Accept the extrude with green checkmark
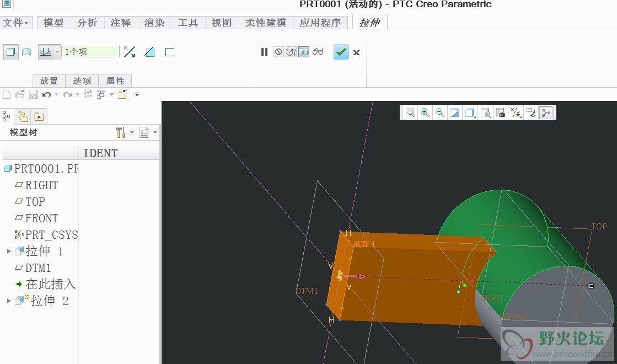This screenshot has width=617, height=364. (x=341, y=52)
